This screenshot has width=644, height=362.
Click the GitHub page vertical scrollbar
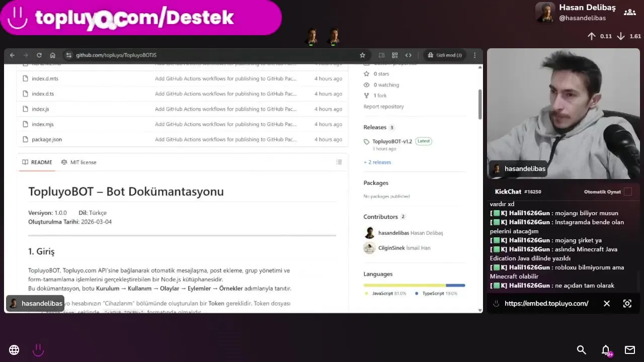tap(480, 104)
